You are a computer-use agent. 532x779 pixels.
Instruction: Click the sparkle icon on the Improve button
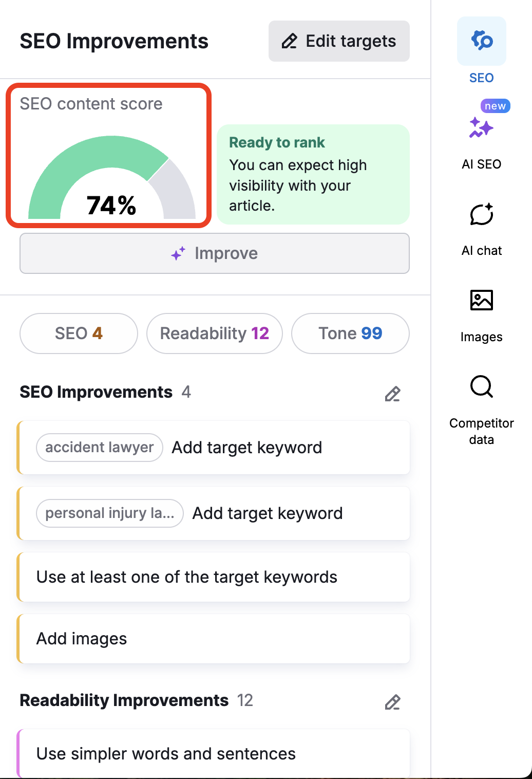click(177, 253)
